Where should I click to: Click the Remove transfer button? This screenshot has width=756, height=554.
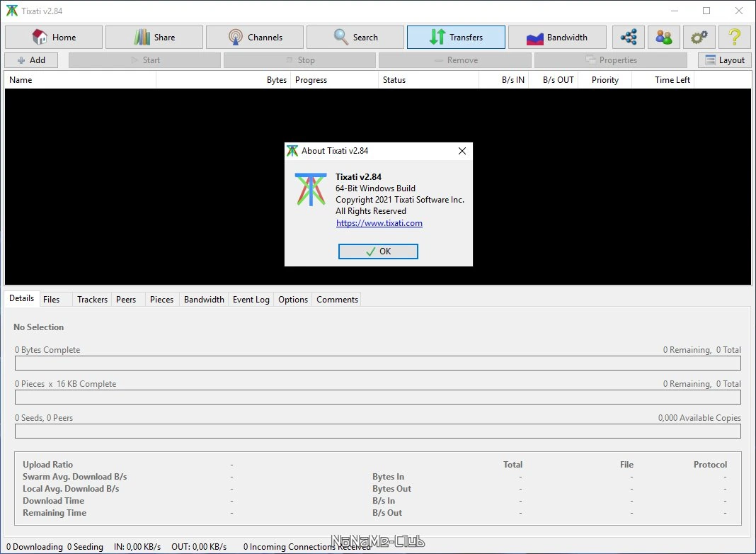[x=455, y=60]
